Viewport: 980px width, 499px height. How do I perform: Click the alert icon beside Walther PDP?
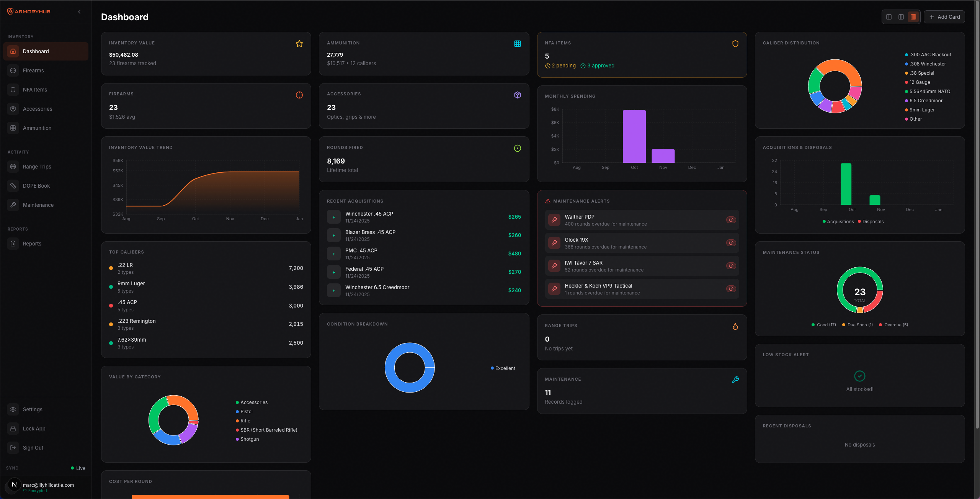tap(732, 220)
